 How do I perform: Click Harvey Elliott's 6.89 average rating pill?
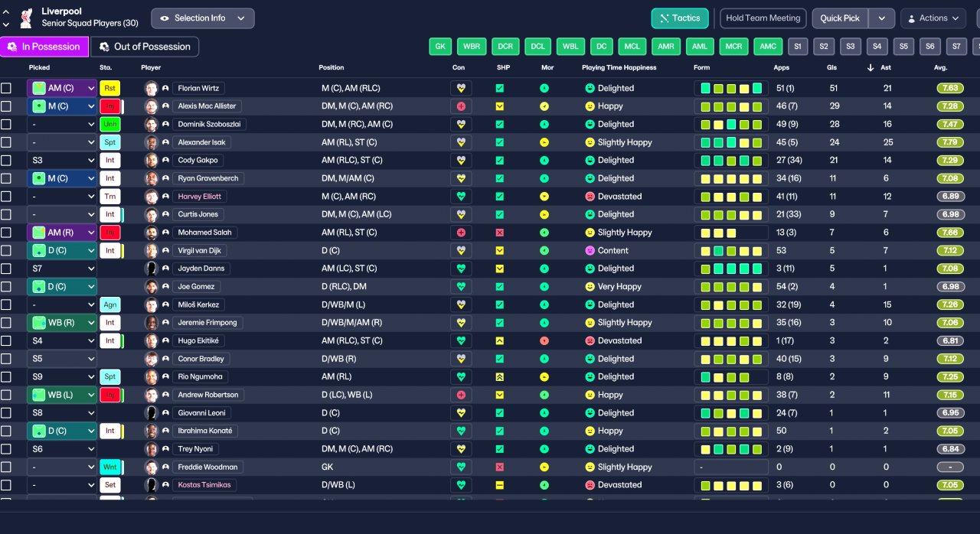[x=950, y=197]
